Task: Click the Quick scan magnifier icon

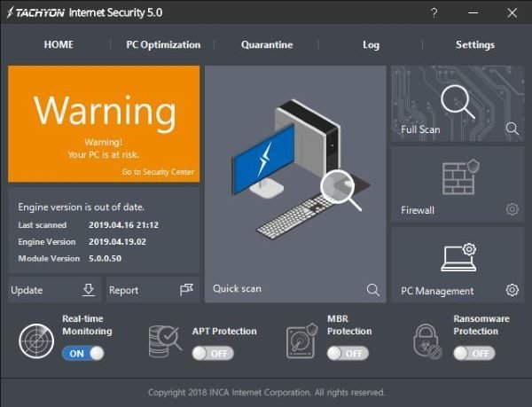Action: point(373,290)
